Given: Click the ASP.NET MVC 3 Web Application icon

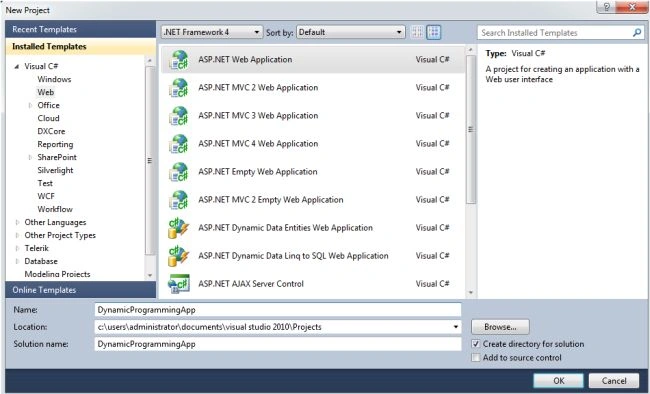Looking at the screenshot, I should pyautogui.click(x=179, y=116).
